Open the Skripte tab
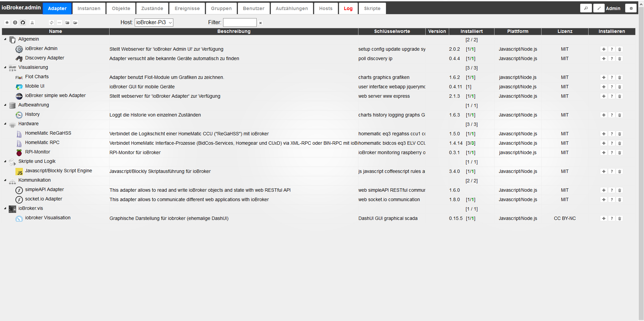The height and width of the screenshot is (321, 644). click(x=372, y=8)
